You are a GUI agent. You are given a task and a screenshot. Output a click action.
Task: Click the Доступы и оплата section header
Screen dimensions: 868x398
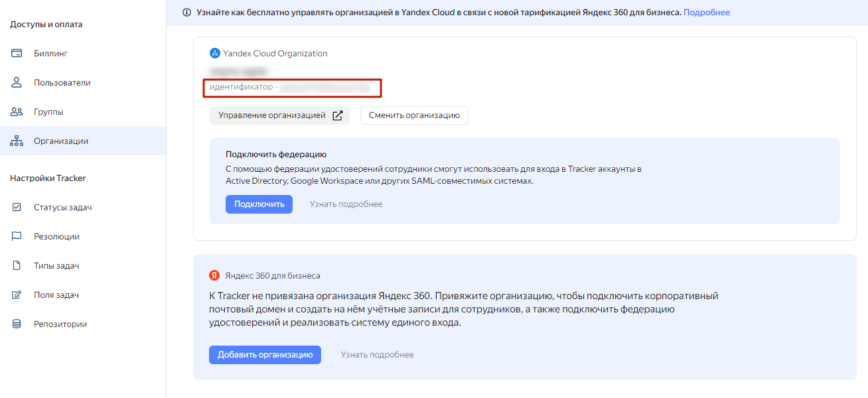point(46,25)
